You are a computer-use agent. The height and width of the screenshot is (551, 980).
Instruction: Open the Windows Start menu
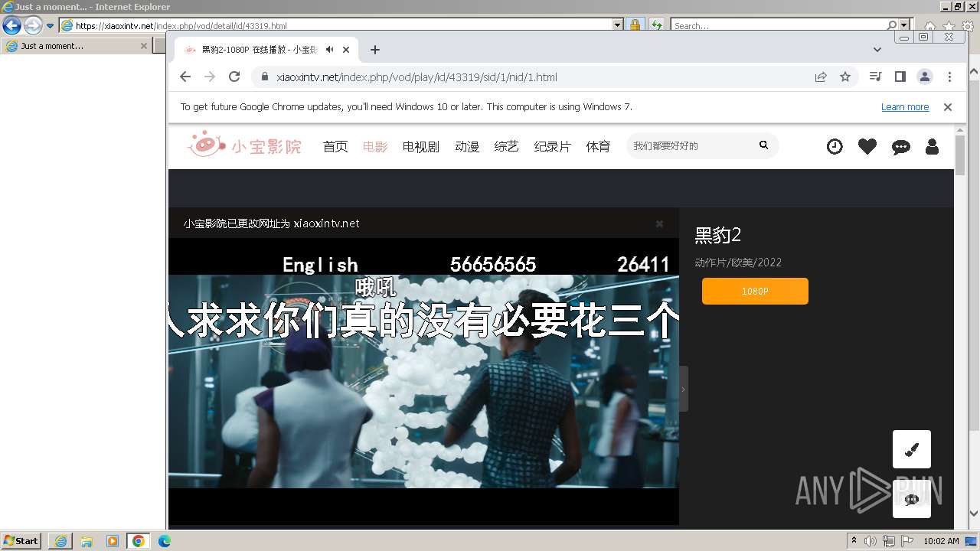[x=21, y=541]
